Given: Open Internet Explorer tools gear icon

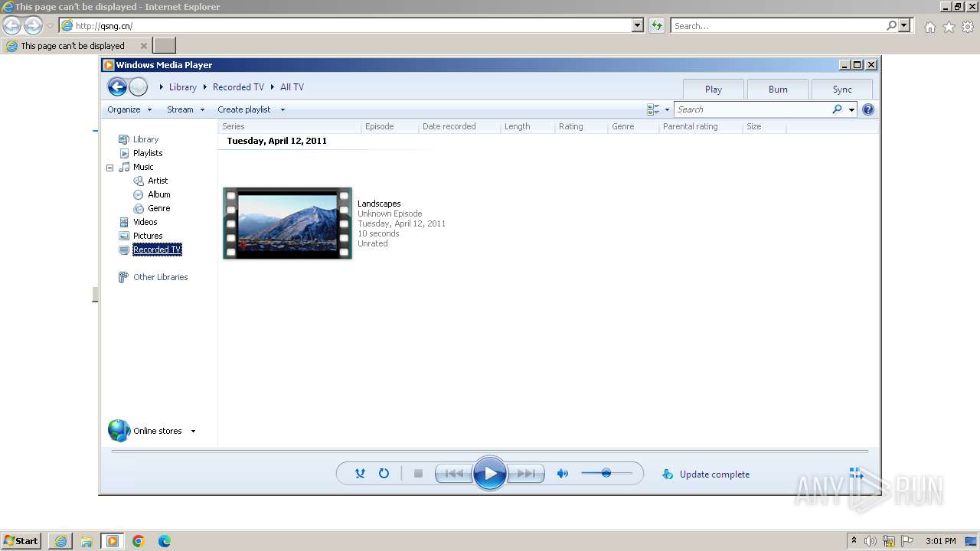Looking at the screenshot, I should pos(968,27).
